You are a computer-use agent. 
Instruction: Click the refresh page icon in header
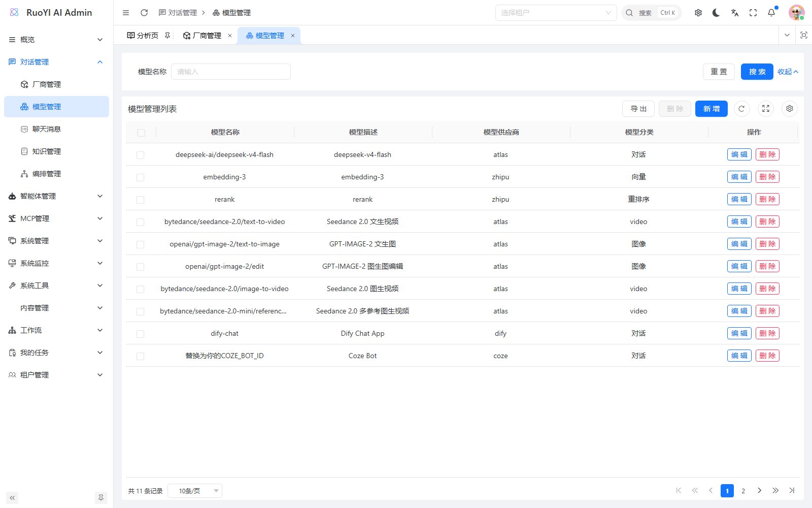(144, 13)
